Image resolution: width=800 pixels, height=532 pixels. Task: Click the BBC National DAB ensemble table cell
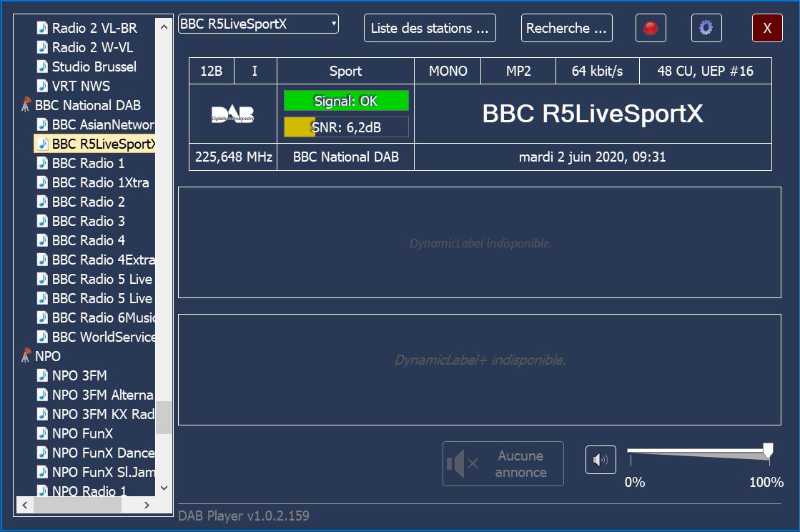346,157
